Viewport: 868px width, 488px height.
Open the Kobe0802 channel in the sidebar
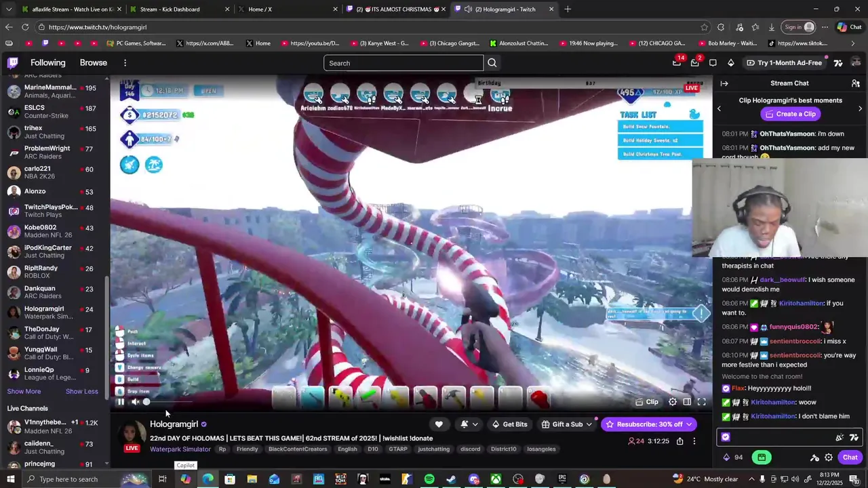(x=54, y=232)
